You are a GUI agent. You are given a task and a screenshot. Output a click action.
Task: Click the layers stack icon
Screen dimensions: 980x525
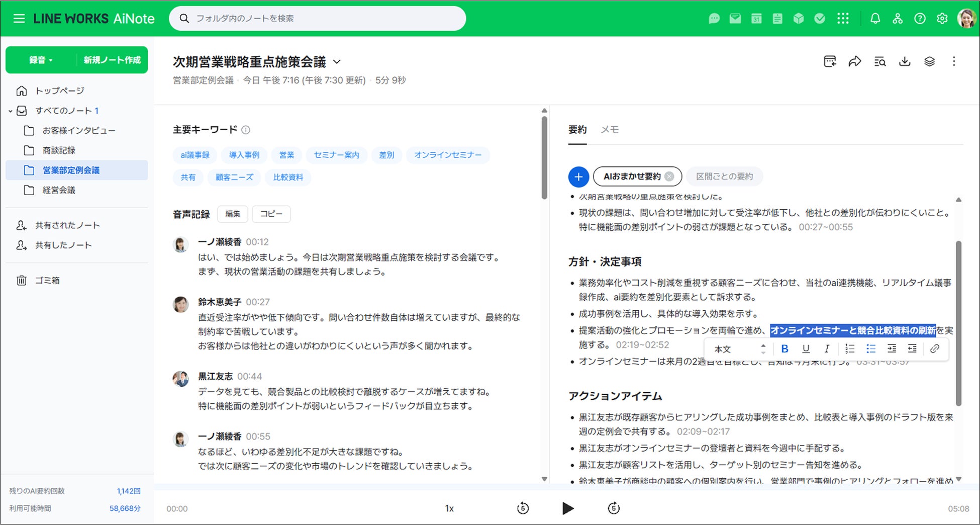point(930,61)
